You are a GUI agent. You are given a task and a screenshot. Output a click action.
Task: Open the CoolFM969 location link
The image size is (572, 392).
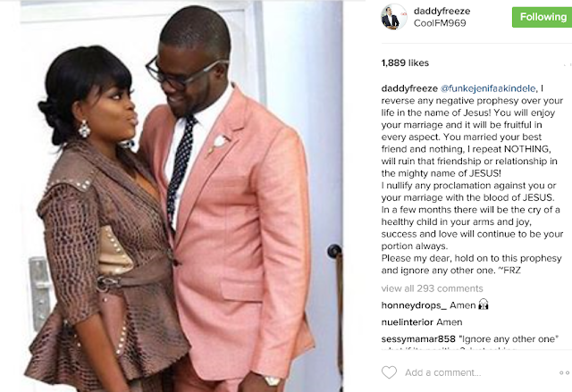(440, 23)
